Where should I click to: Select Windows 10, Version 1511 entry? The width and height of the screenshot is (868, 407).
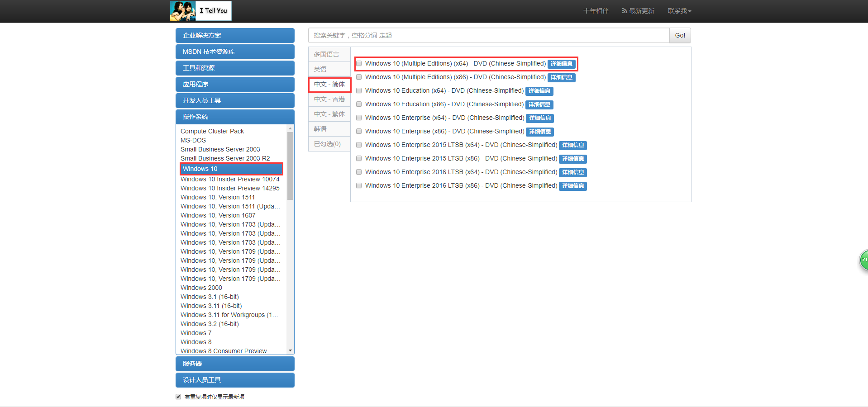[x=218, y=197]
